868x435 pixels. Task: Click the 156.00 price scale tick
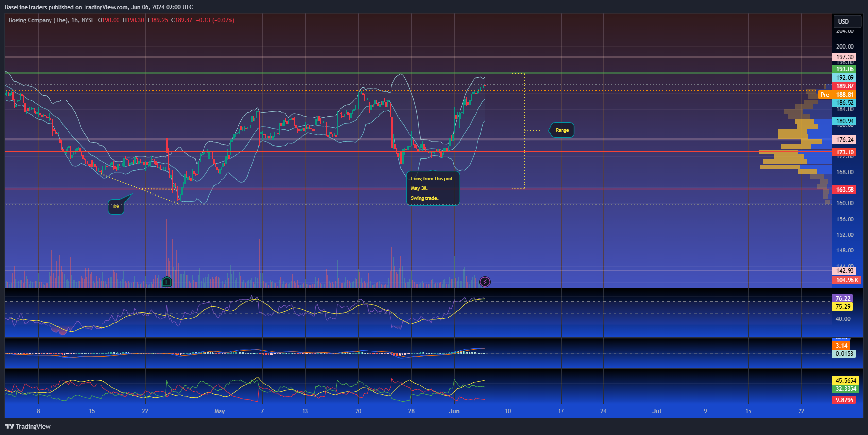(845, 219)
